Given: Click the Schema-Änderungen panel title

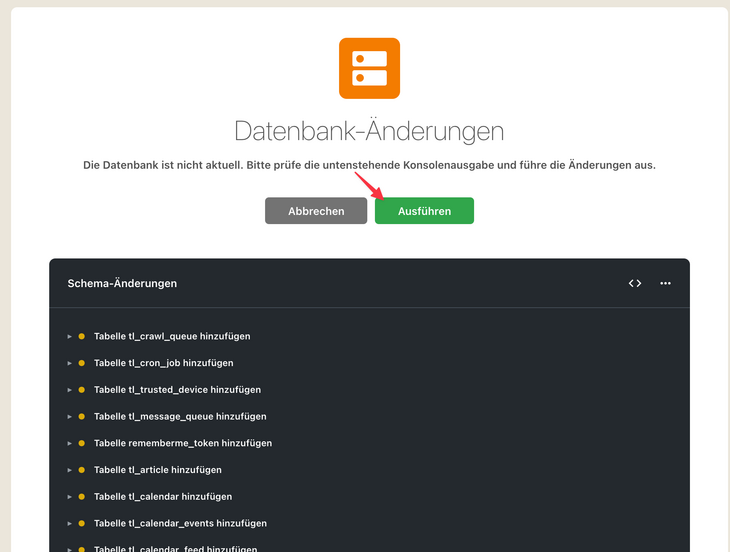Looking at the screenshot, I should click(122, 283).
